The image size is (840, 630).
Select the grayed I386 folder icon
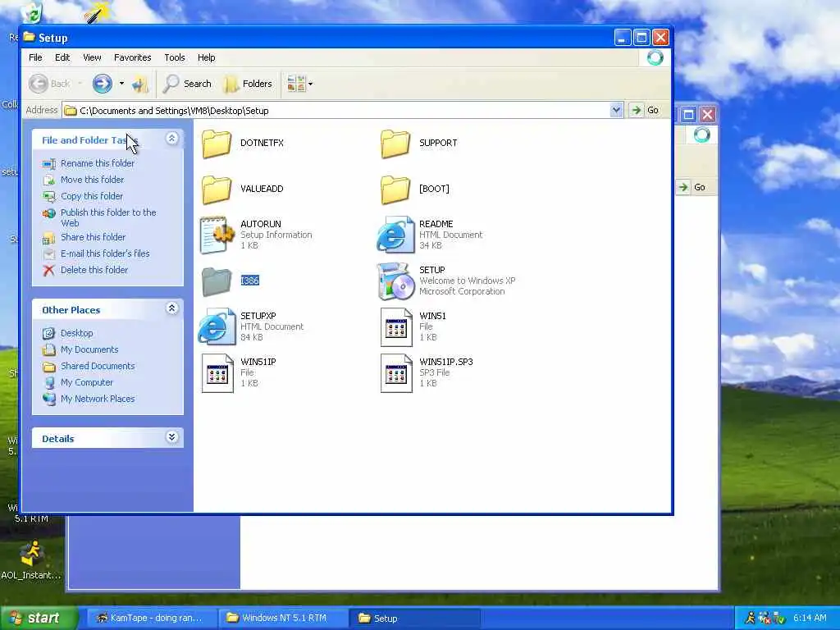217,281
